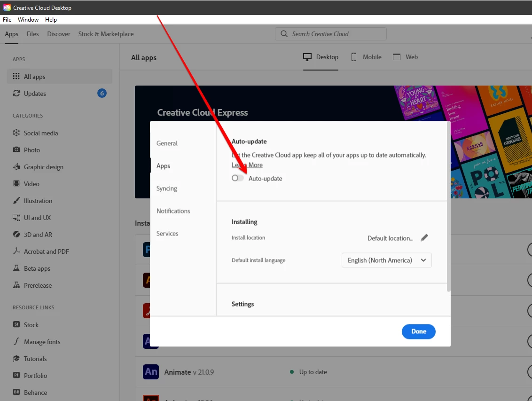Click the Default install language label

pyautogui.click(x=258, y=260)
